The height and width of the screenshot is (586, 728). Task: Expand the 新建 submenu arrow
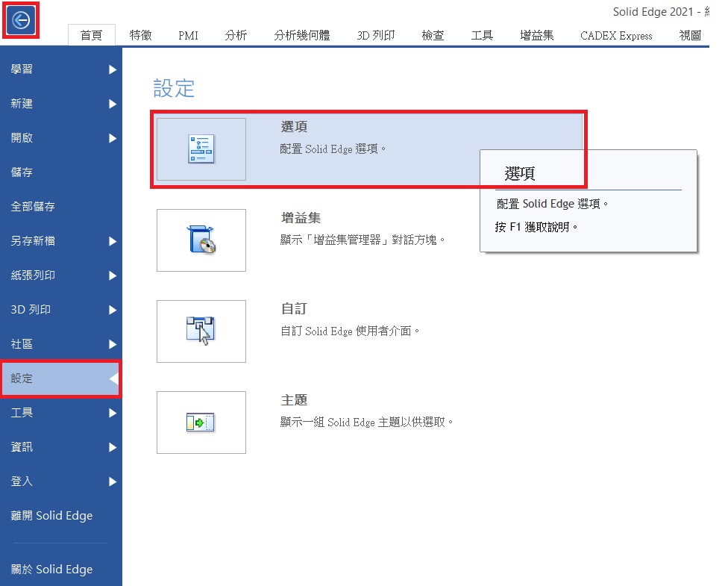click(113, 104)
